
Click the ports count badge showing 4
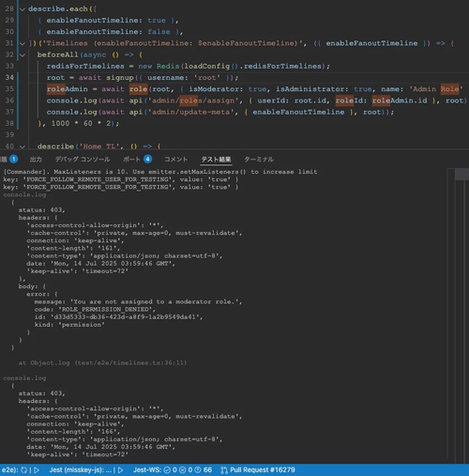click(148, 159)
